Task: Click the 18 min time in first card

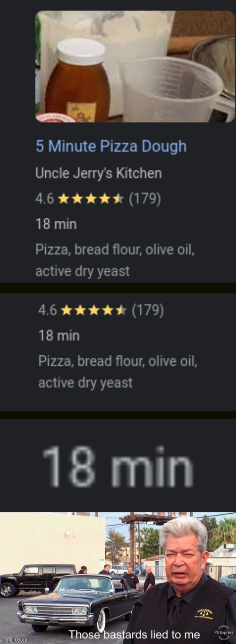Action: click(x=56, y=224)
